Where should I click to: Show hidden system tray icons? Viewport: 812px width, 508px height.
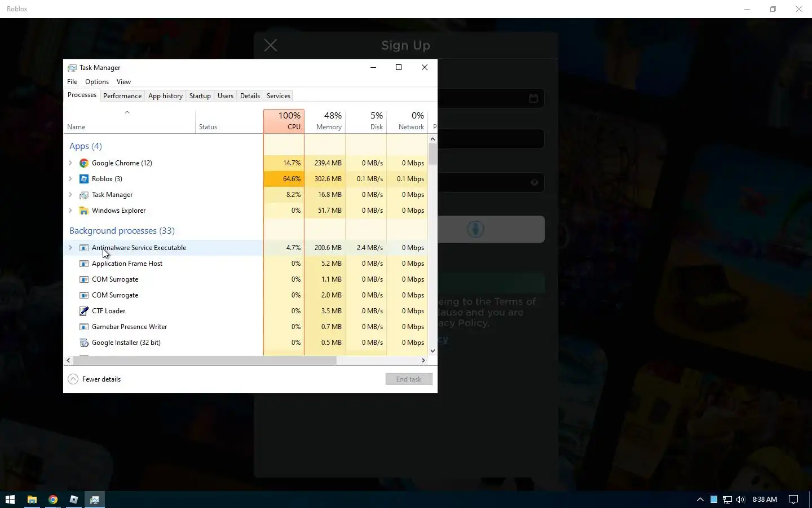700,500
